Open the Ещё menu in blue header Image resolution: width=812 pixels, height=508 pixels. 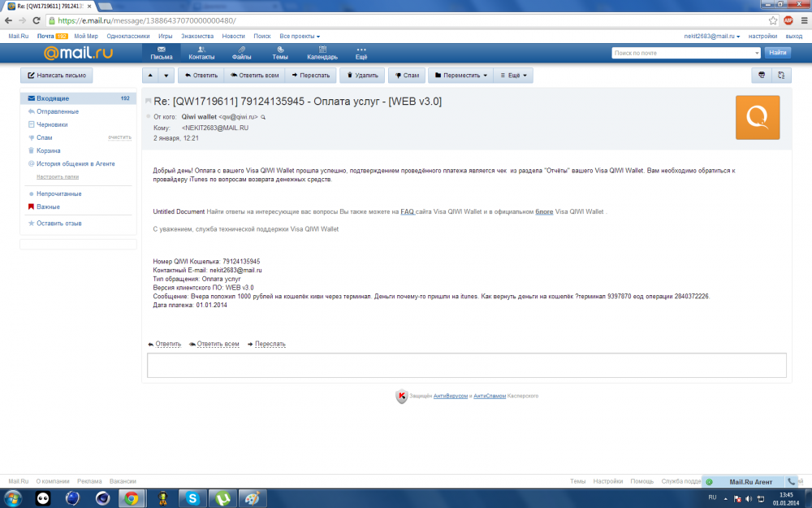tap(361, 53)
